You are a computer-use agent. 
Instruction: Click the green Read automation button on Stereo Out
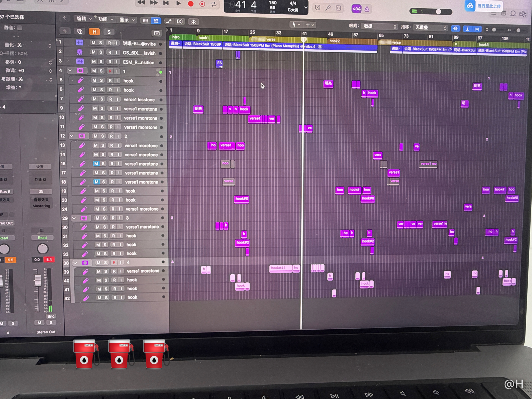point(42,238)
